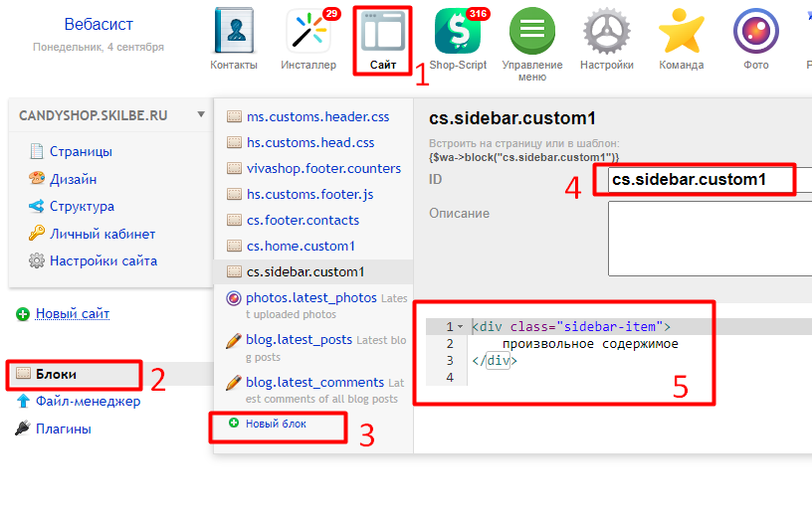Open the Настройки gear icon
812x517 pixels.
[x=607, y=32]
